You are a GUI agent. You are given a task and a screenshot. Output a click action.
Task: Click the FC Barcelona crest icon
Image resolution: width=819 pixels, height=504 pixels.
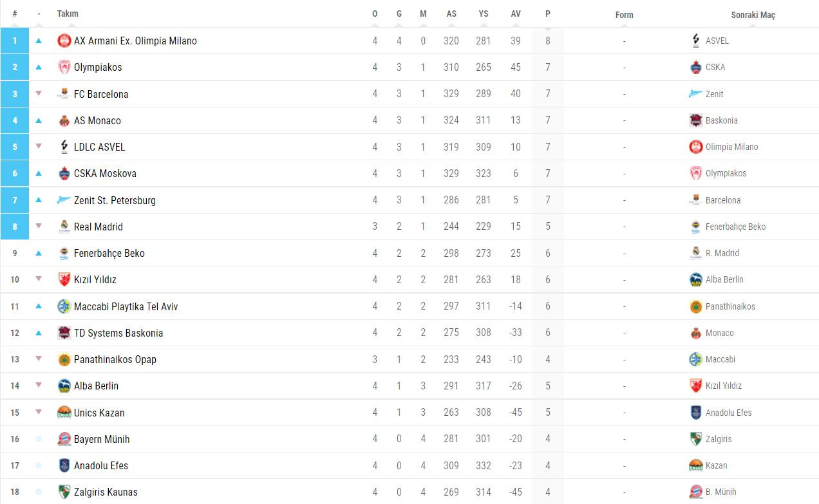coord(64,94)
